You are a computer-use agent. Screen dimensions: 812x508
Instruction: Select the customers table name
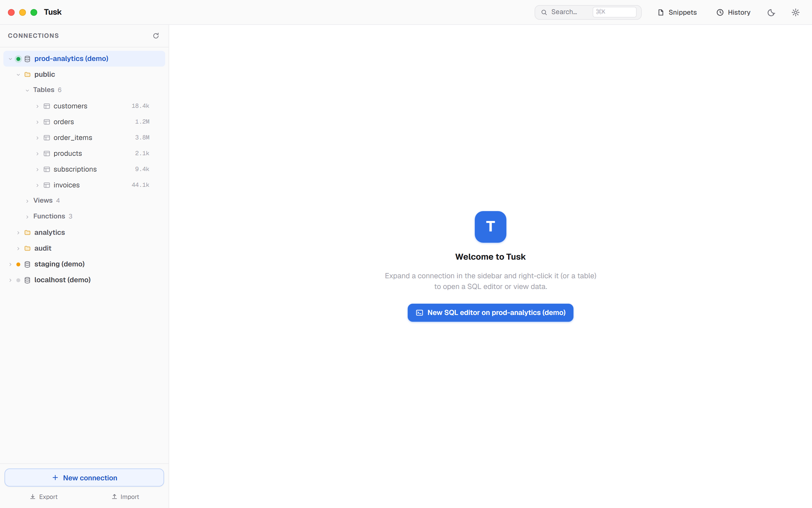tap(70, 106)
